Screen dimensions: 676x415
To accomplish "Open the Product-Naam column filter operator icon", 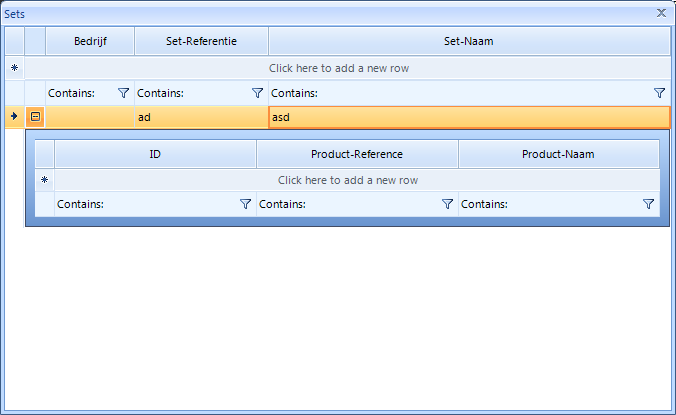I will [649, 204].
